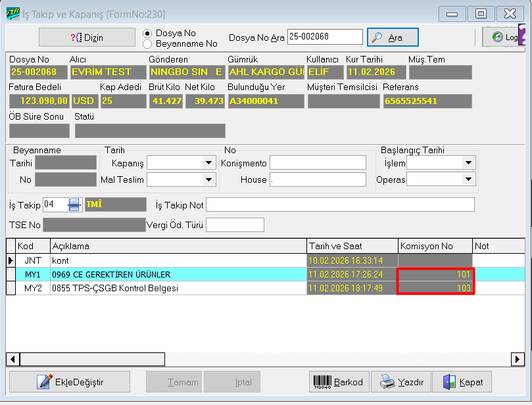Open the Mal Teslim date dropdown

coord(209,179)
